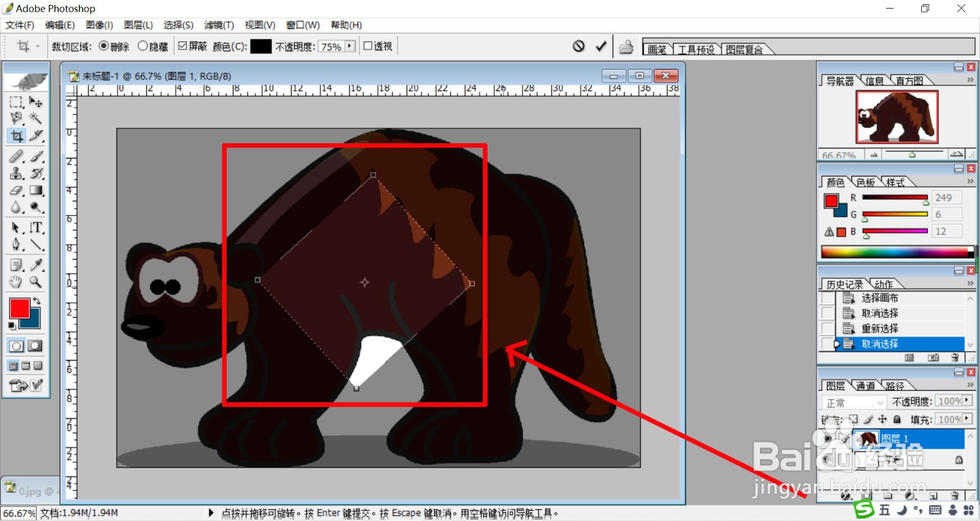Open the 图像(I) menu
980x521 pixels.
tap(99, 25)
